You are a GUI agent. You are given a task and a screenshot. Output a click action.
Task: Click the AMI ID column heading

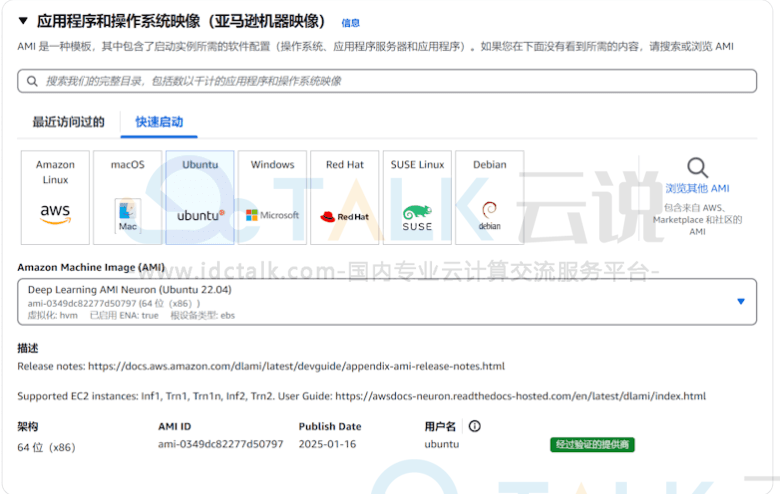175,426
